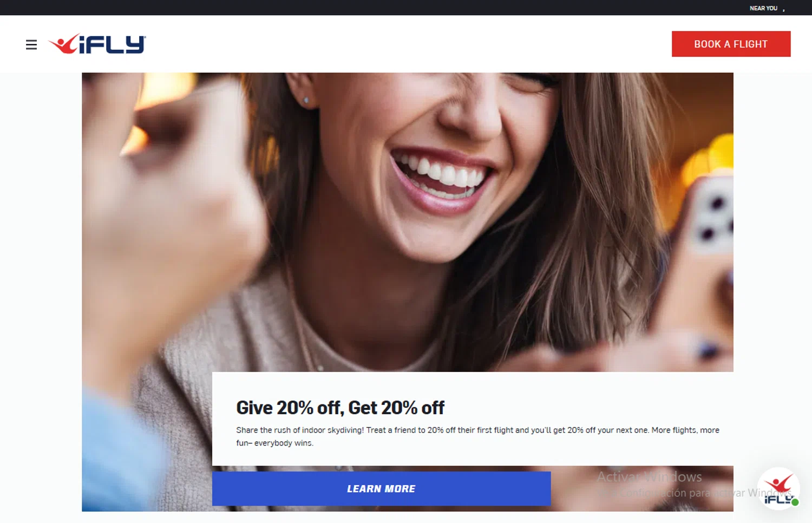Click the promo description paragraph text
Viewport: 812px width, 523px height.
pyautogui.click(x=477, y=436)
